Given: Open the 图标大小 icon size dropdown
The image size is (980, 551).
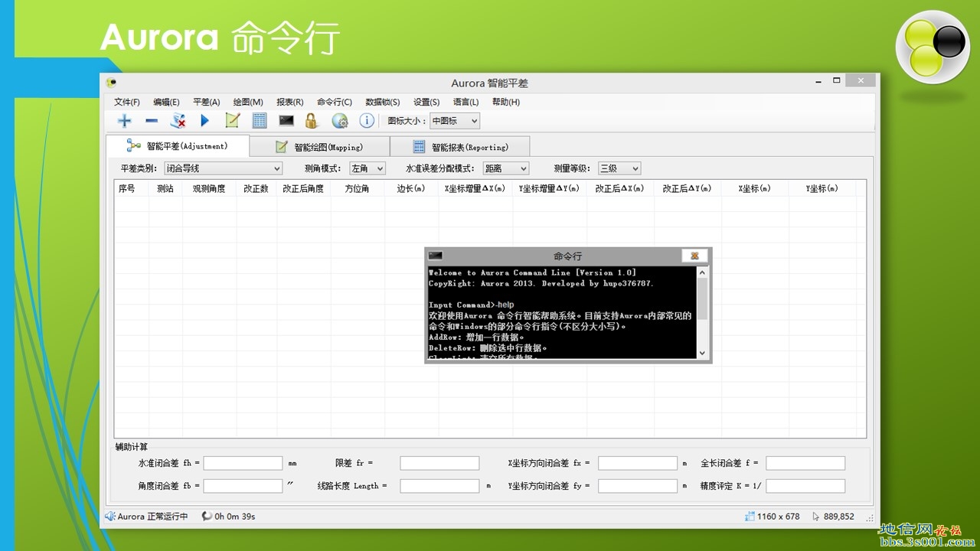Looking at the screenshot, I should 455,121.
